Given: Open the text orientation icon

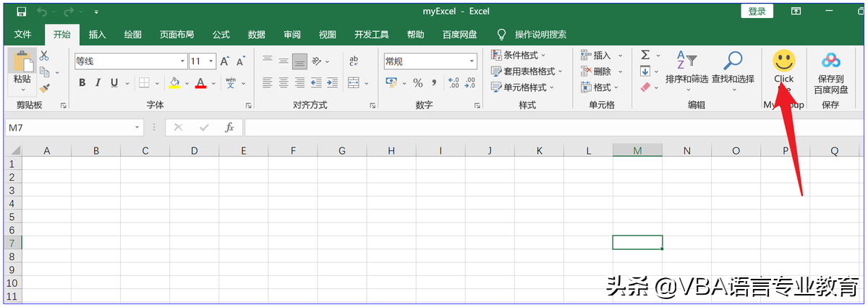Looking at the screenshot, I should click(x=317, y=61).
